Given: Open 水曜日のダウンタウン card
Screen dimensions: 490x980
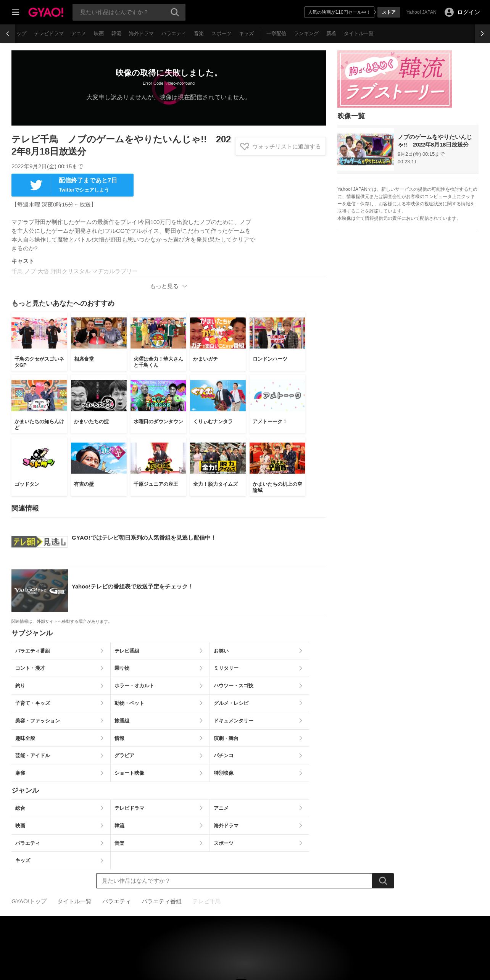Looking at the screenshot, I should click(158, 404).
